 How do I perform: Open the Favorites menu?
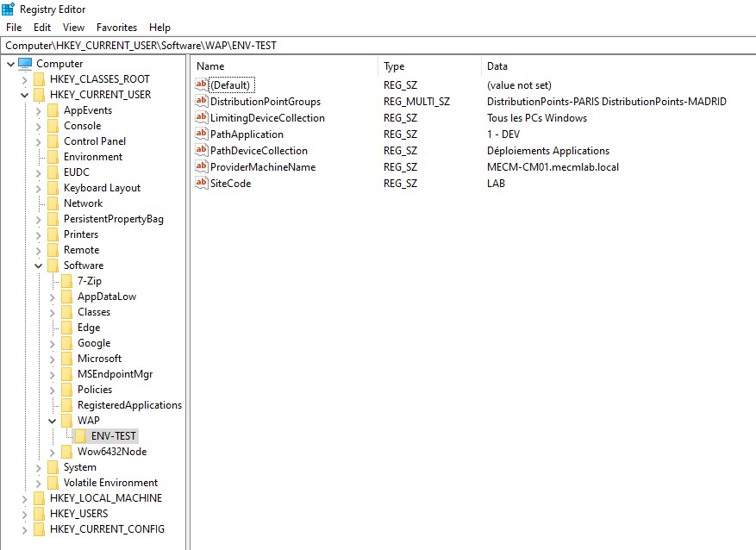[x=116, y=27]
